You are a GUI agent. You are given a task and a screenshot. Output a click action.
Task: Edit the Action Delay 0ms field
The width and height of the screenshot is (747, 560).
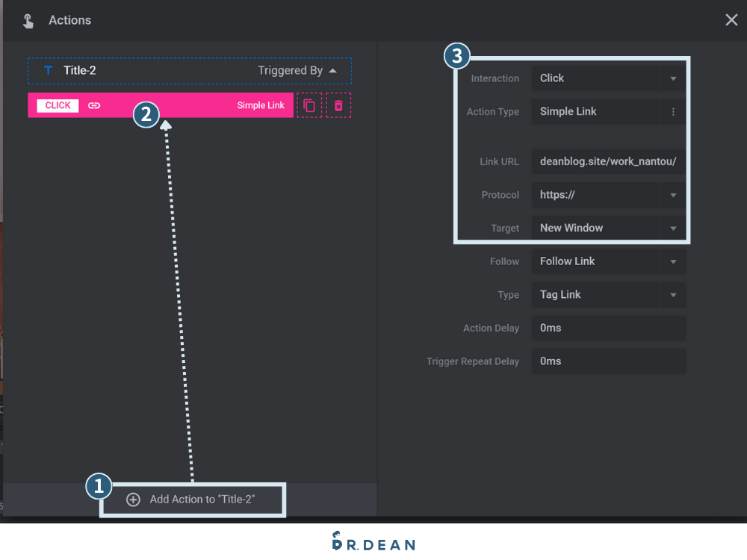607,328
